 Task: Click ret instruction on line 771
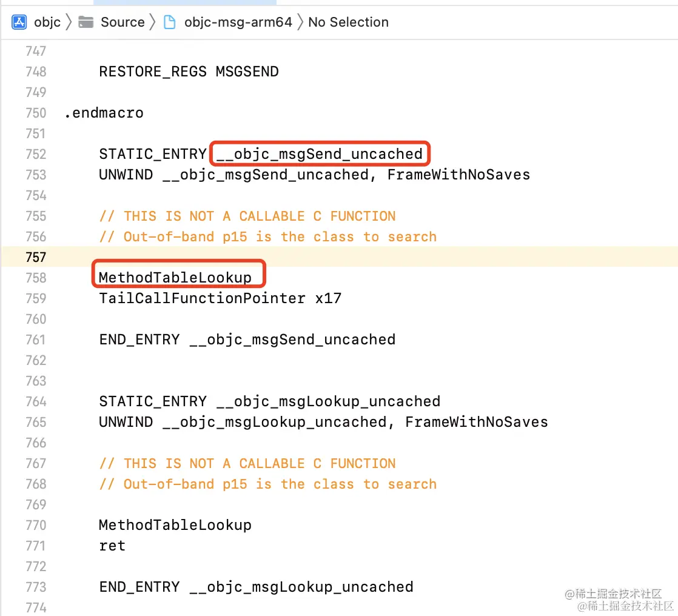click(x=112, y=546)
